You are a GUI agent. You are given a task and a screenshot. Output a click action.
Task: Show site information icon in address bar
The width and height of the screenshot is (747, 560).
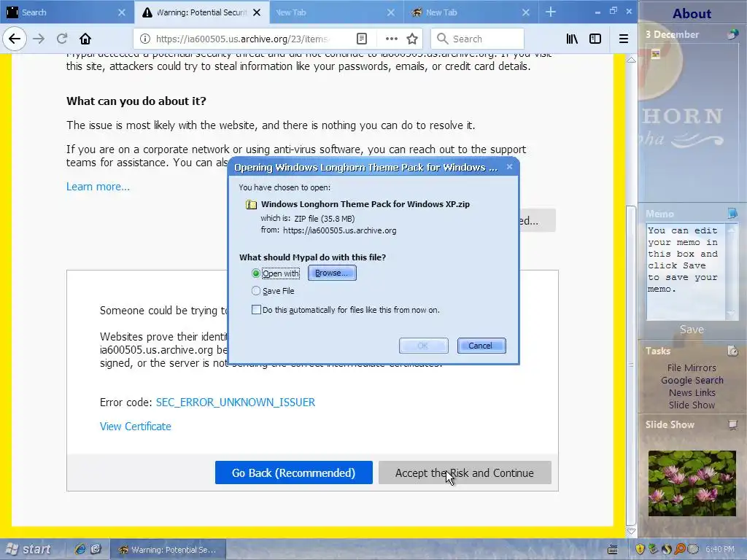[x=145, y=39]
